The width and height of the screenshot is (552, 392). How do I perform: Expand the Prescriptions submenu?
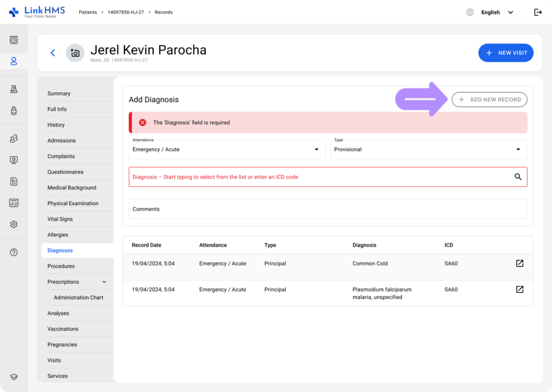click(104, 282)
